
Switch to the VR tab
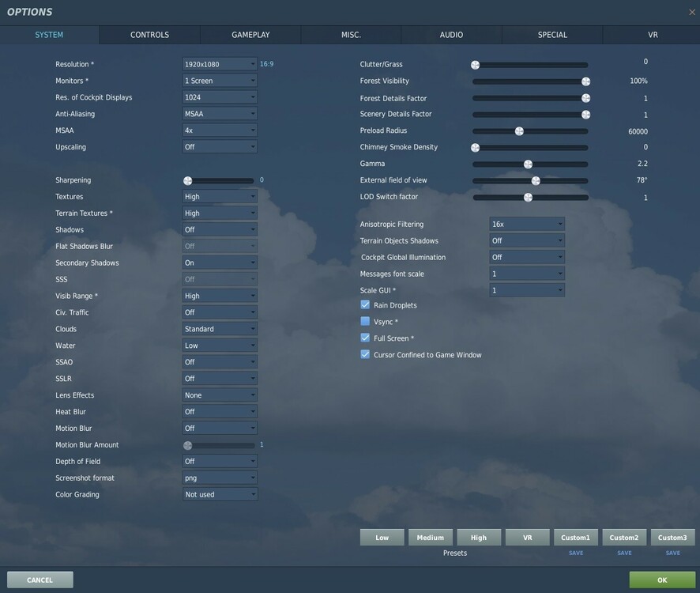pyautogui.click(x=652, y=34)
